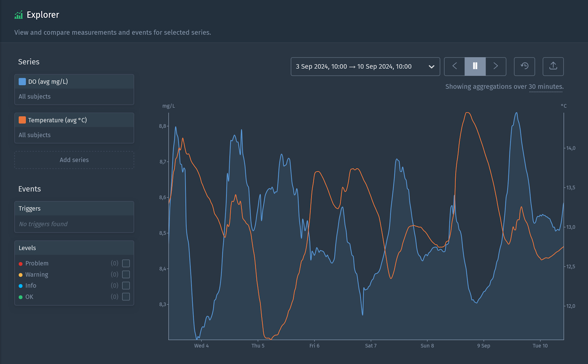
Task: Select the Levels panel header
Action: tap(74, 248)
